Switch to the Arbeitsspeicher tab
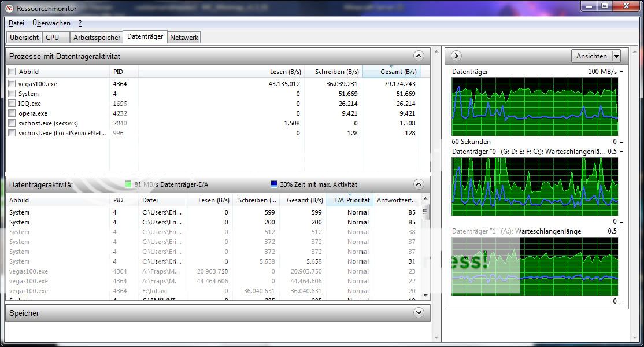The image size is (644, 347). [97, 37]
